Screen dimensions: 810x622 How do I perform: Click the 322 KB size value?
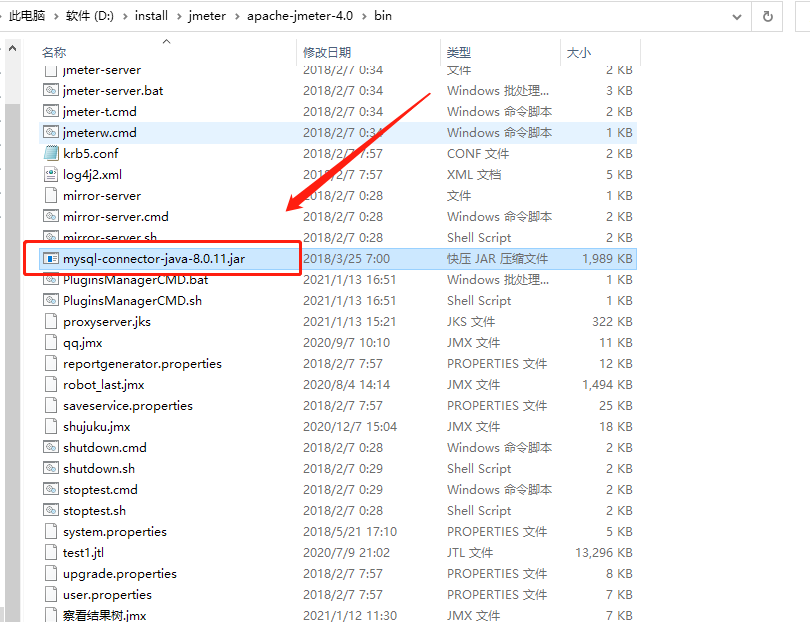point(612,322)
